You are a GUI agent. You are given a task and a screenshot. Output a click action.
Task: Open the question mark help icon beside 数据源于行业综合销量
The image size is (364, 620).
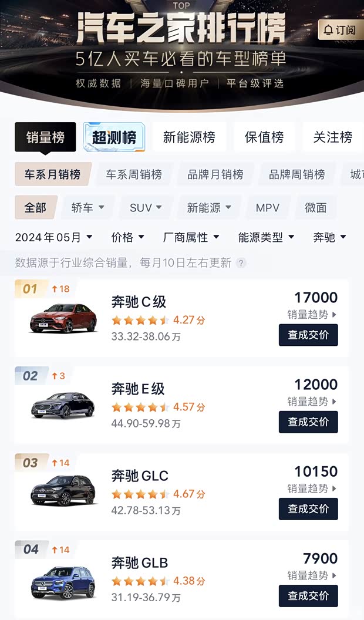pyautogui.click(x=240, y=263)
